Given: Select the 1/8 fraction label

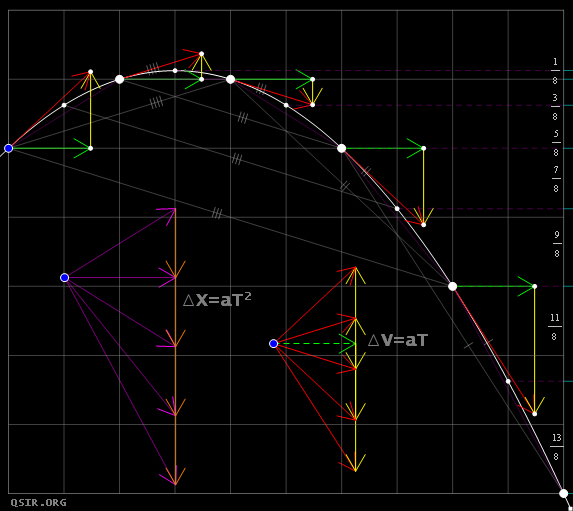Looking at the screenshot, I should point(555,71).
